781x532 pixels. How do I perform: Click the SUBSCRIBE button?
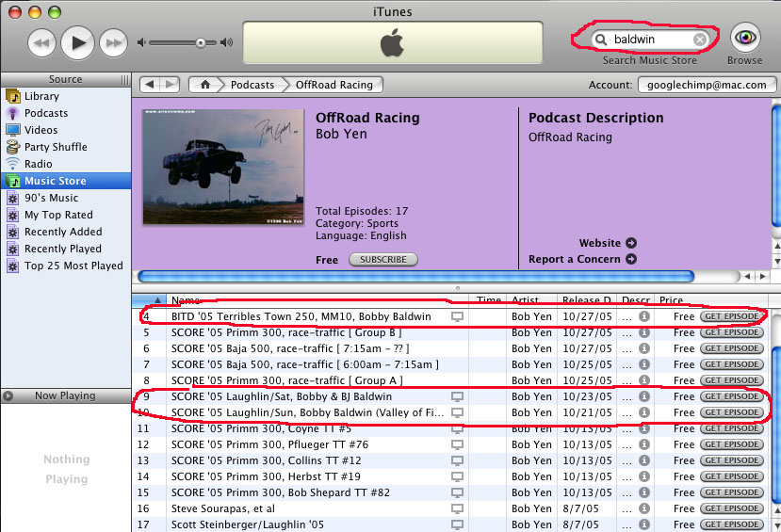coord(383,259)
